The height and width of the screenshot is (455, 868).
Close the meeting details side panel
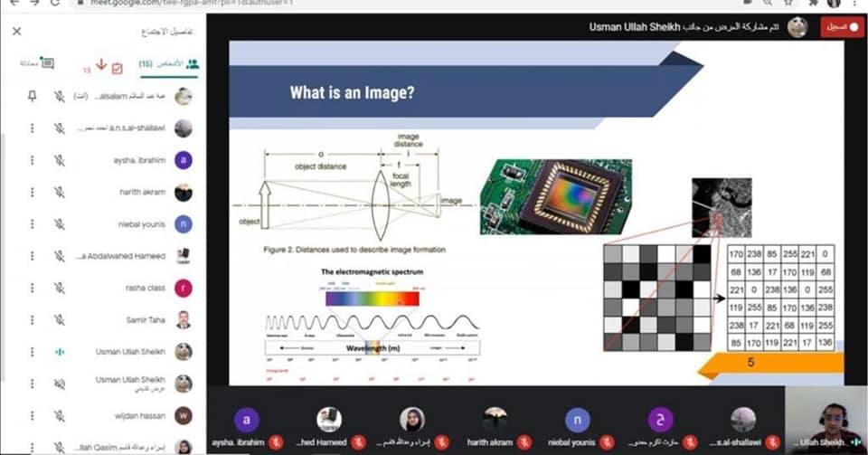16,32
